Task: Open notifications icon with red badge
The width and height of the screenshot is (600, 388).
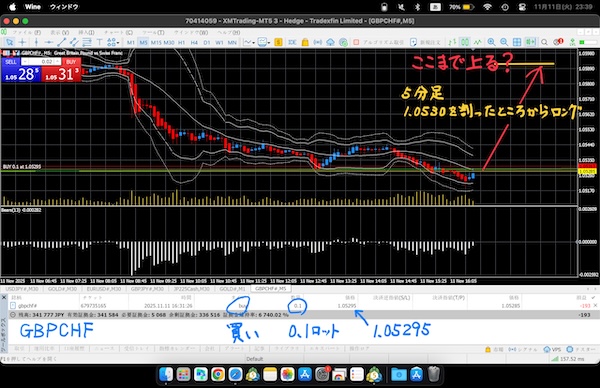Action: pyautogui.click(x=558, y=42)
